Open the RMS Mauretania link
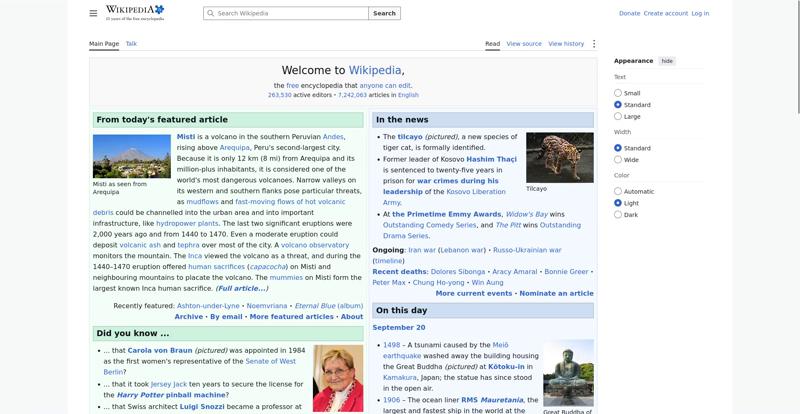This screenshot has width=800, height=414. point(492,400)
